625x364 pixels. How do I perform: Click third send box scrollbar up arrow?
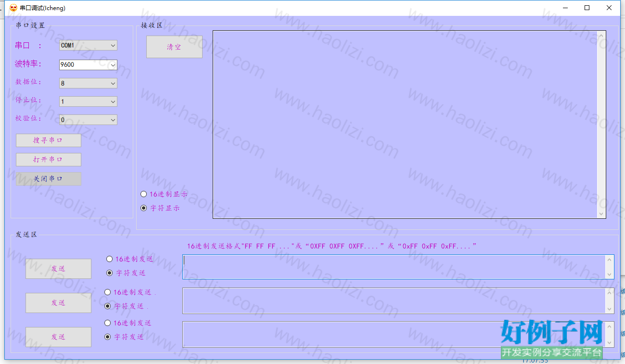[x=610, y=326]
